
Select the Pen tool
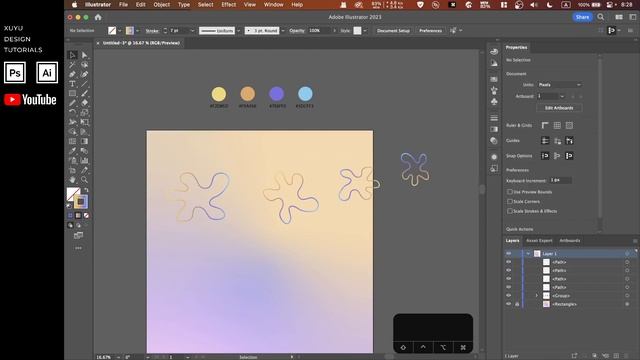[72, 74]
